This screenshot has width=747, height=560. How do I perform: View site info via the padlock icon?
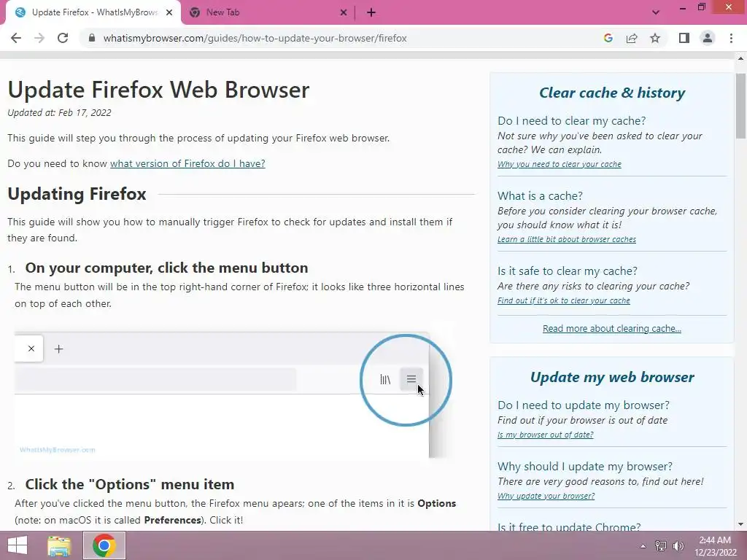pos(92,38)
